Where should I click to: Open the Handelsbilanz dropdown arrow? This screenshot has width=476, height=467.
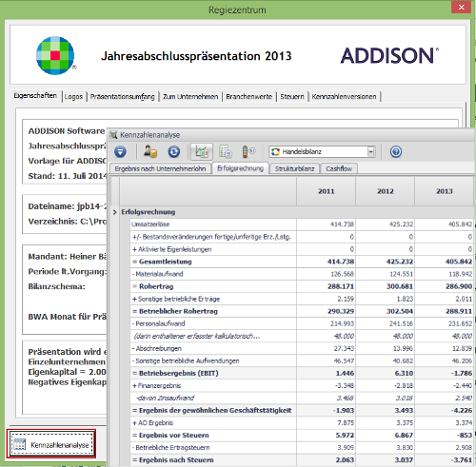tap(371, 152)
